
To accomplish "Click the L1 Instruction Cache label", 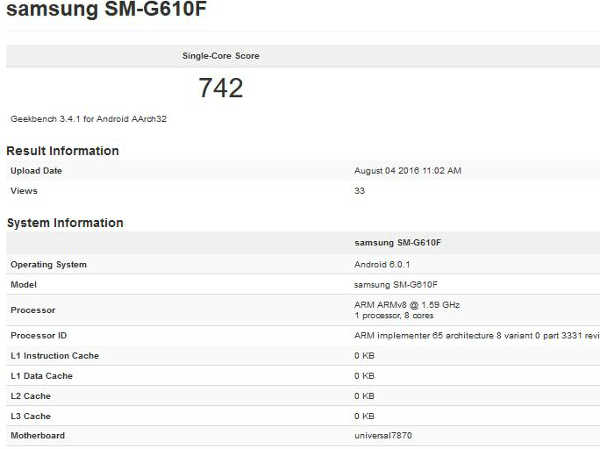I will click(55, 356).
